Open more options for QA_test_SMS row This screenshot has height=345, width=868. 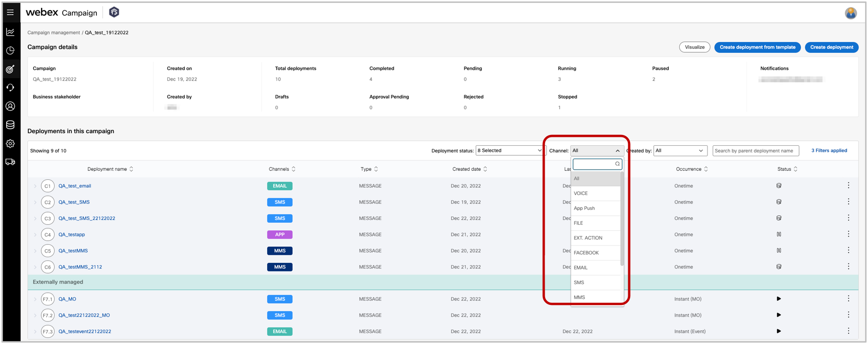(848, 202)
